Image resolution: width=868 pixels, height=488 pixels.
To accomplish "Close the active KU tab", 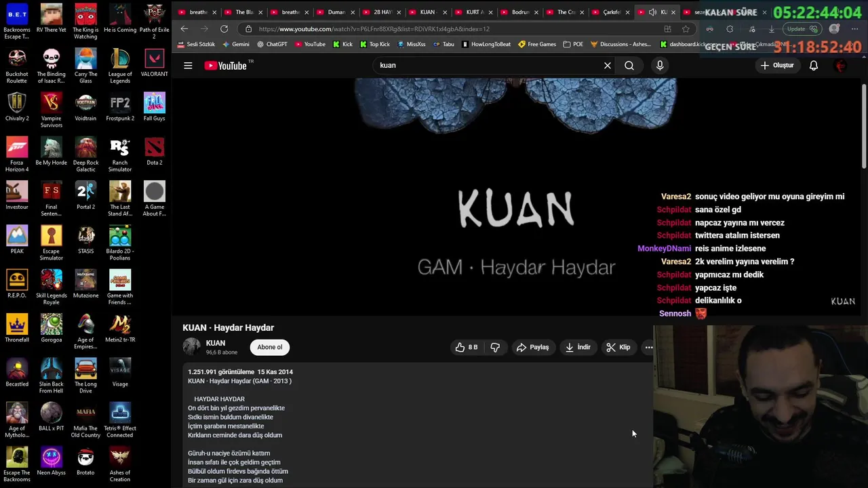I will click(x=673, y=12).
